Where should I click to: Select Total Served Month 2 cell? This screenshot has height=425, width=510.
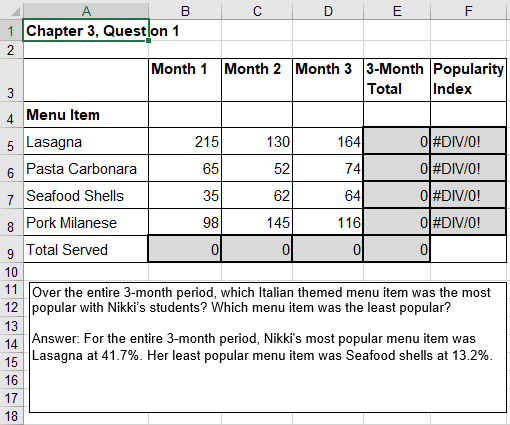pos(257,249)
